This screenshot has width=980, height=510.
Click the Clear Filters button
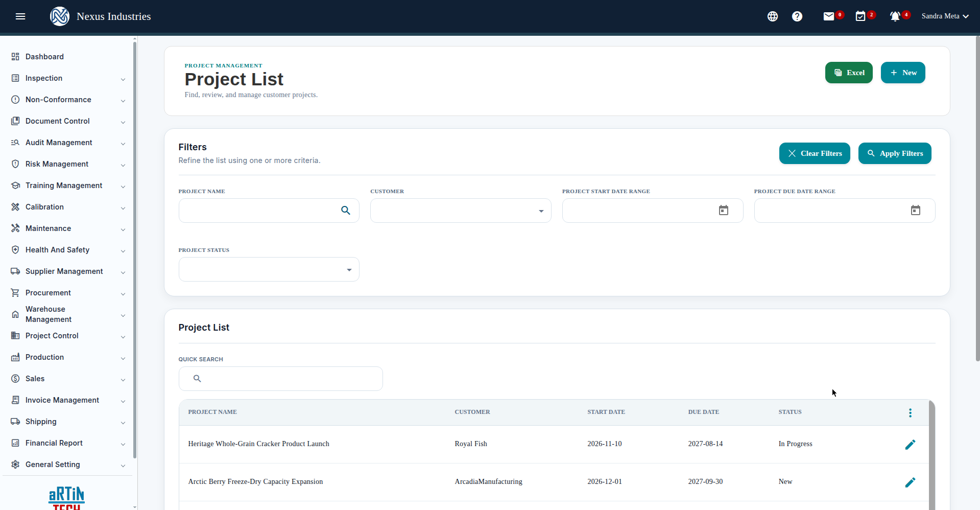point(815,153)
